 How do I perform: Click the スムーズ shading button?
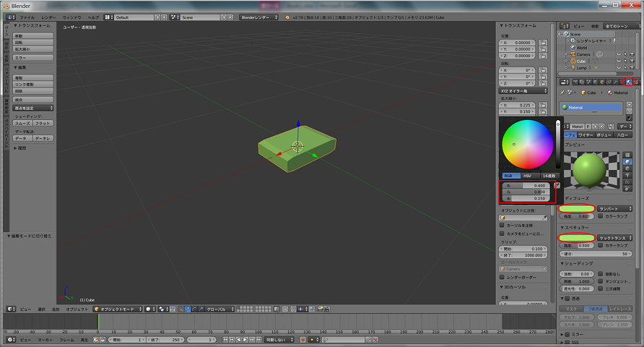pos(22,123)
